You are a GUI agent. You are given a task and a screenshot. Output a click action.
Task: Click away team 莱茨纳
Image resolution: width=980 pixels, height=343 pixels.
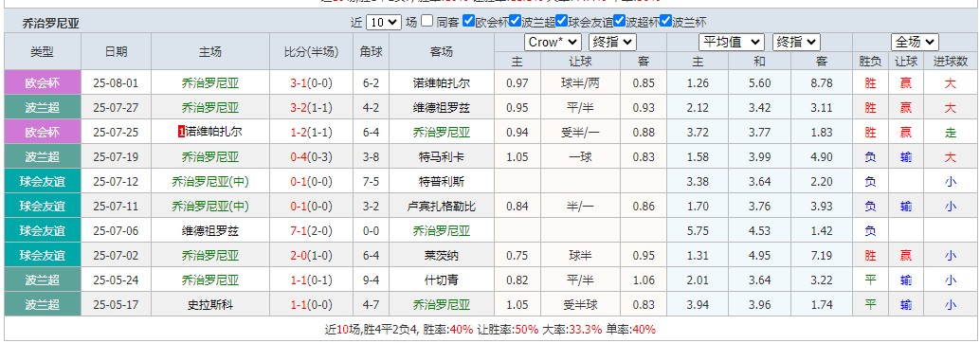pos(442,256)
